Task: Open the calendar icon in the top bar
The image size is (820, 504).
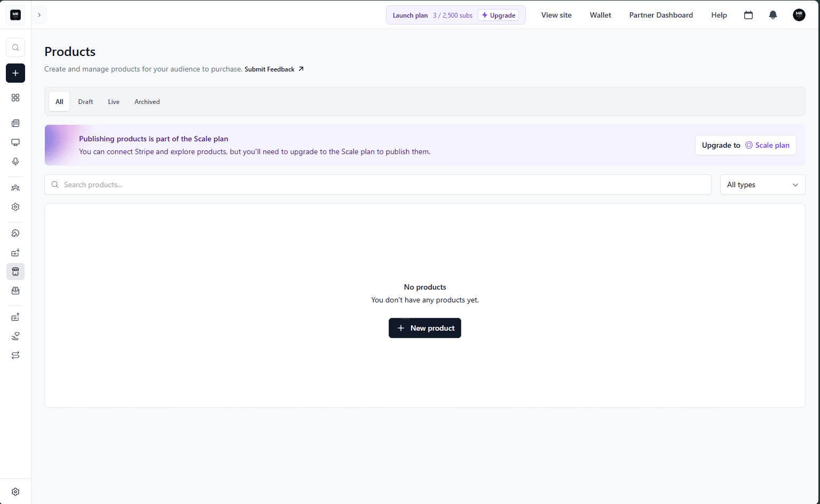Action: coord(748,15)
